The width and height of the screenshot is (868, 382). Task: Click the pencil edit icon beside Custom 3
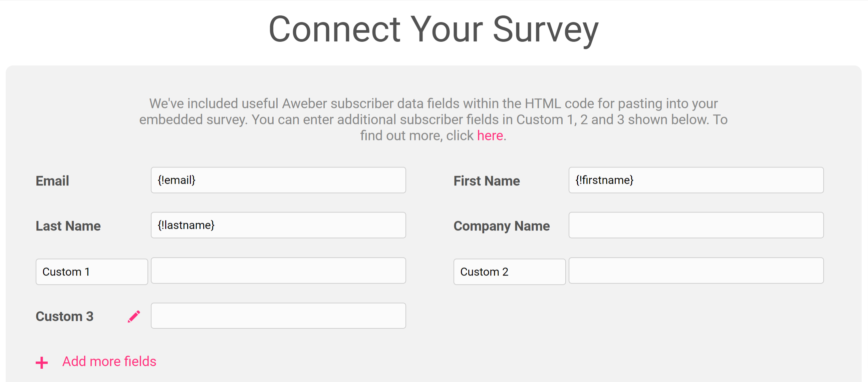(134, 316)
